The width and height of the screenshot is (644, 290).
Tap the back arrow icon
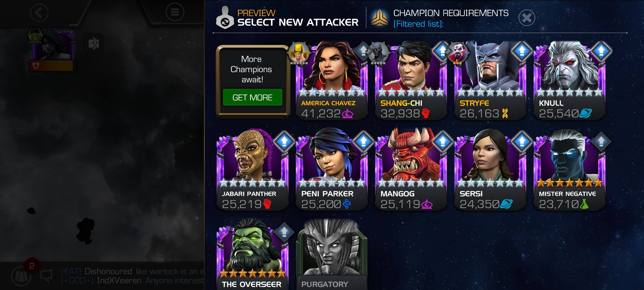tap(39, 13)
